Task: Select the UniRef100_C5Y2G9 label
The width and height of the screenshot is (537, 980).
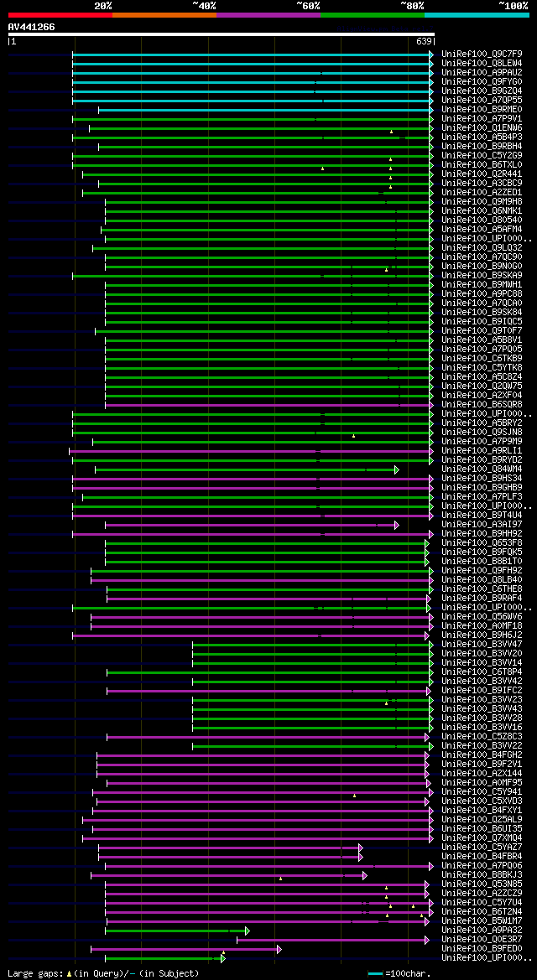Action: click(482, 156)
